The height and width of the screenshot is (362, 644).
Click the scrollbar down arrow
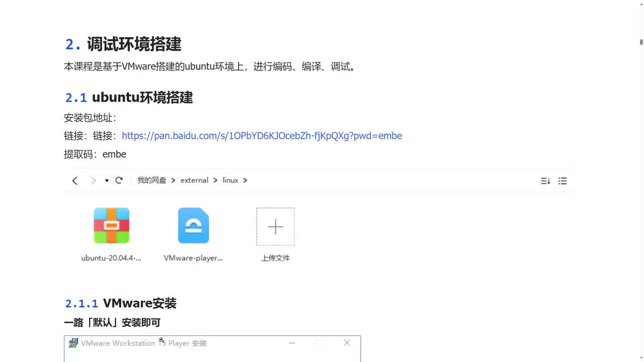point(641,358)
